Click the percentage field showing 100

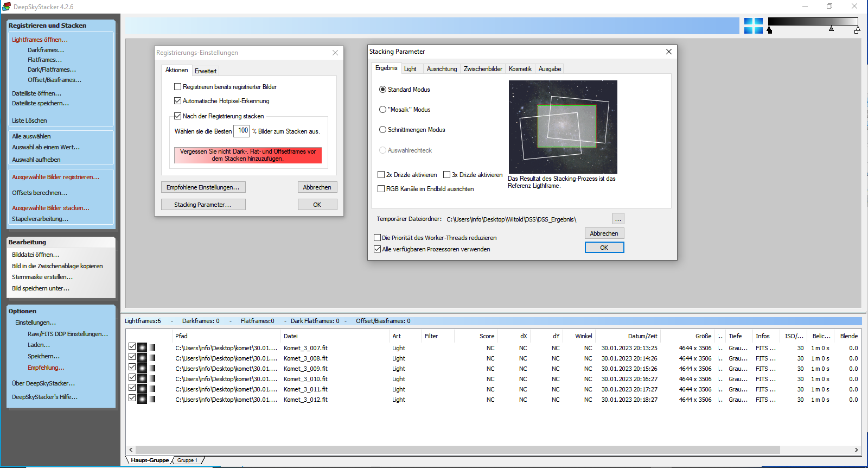pyautogui.click(x=241, y=130)
